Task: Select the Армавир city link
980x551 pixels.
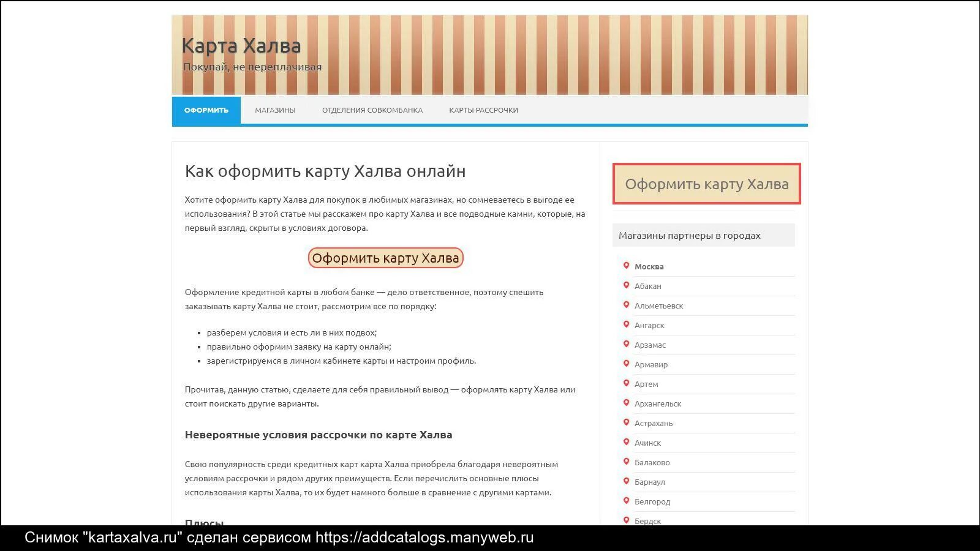Action: tap(651, 365)
